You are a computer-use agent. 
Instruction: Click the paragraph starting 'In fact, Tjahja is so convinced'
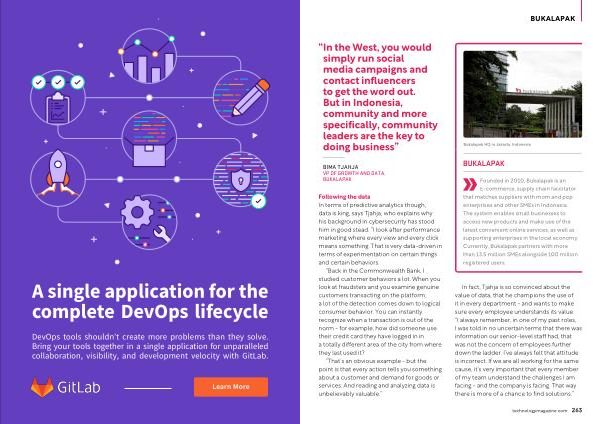click(x=518, y=340)
